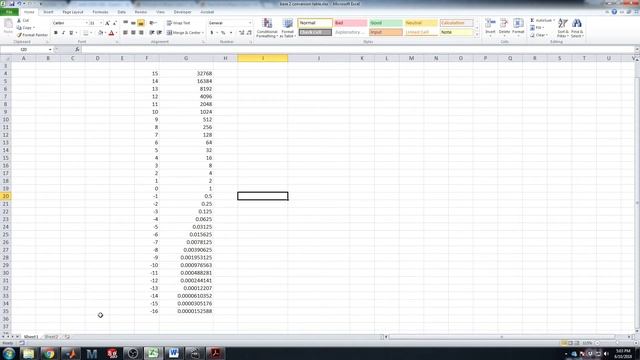
Task: Toggle Align Text Right
Action: [x=141, y=33]
